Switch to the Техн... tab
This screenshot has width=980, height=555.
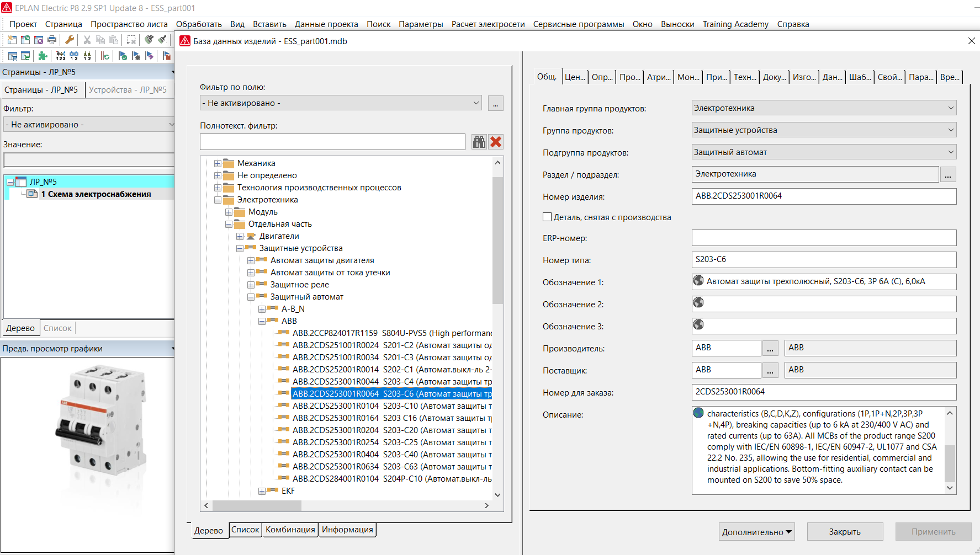745,77
